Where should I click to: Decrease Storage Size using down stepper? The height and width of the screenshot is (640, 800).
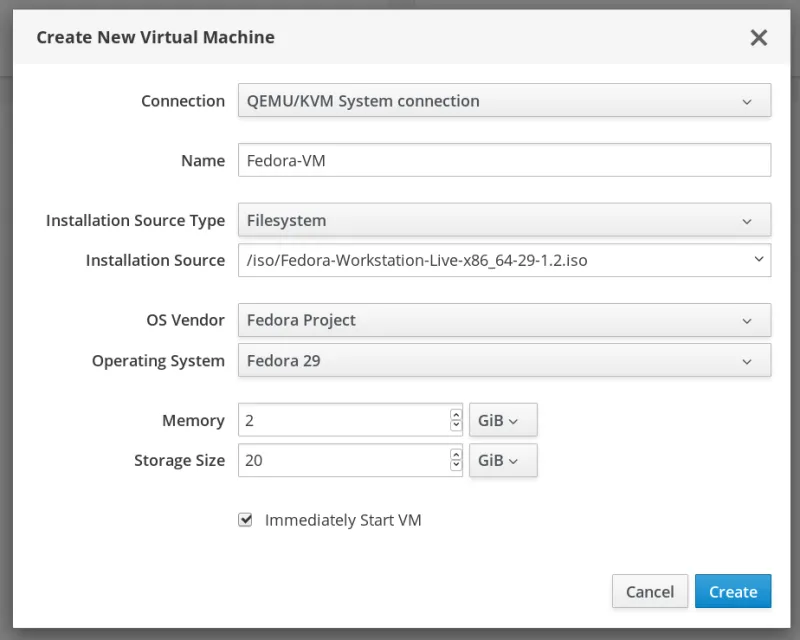coord(455,466)
